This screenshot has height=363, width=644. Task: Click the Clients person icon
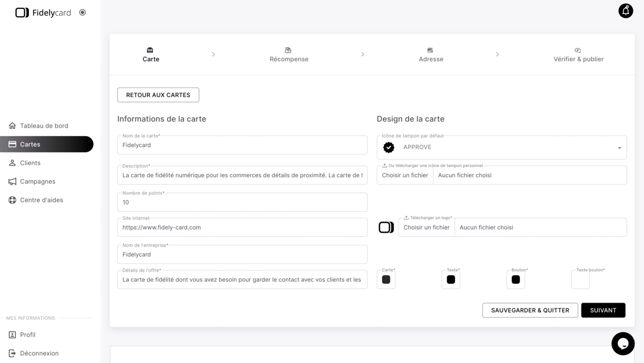(13, 163)
